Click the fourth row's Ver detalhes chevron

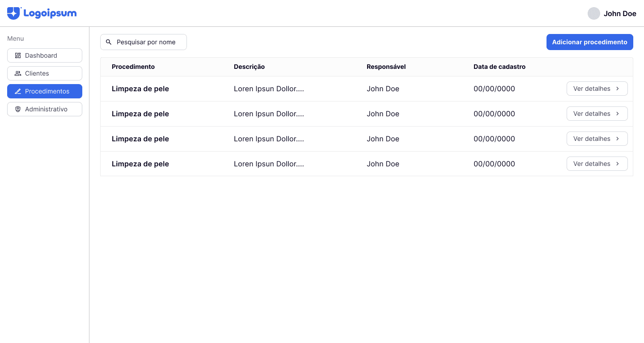point(618,164)
